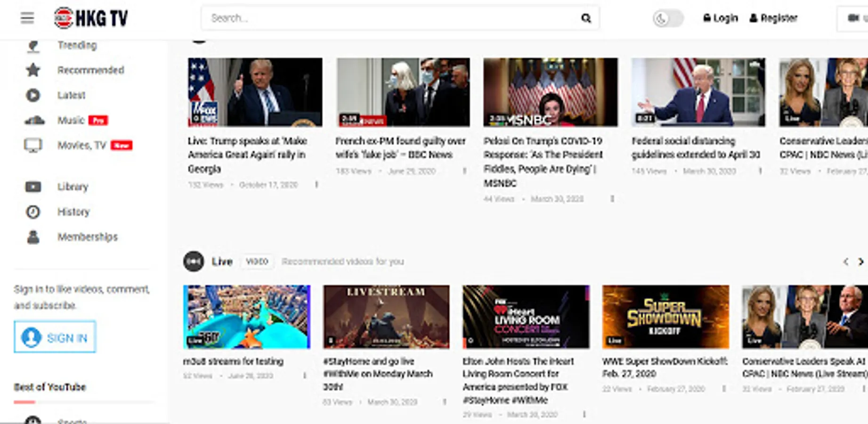This screenshot has height=424, width=868.
Task: Open Library in the sidebar
Action: click(73, 187)
